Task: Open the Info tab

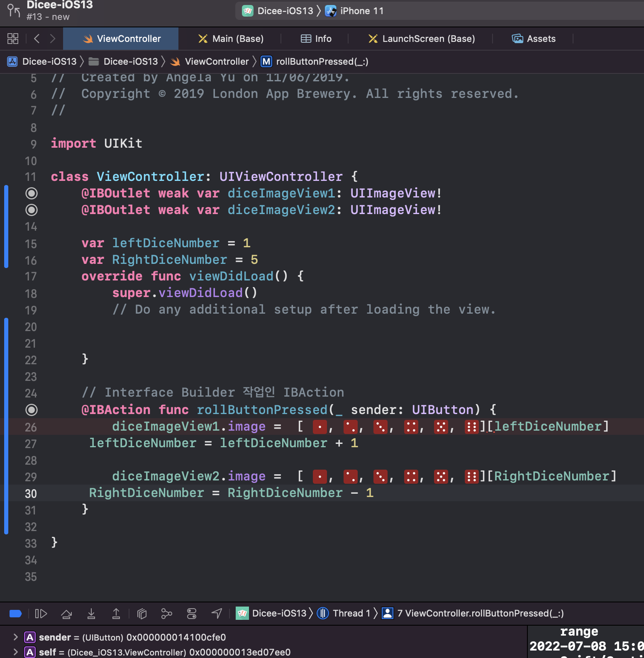Action: [316, 39]
